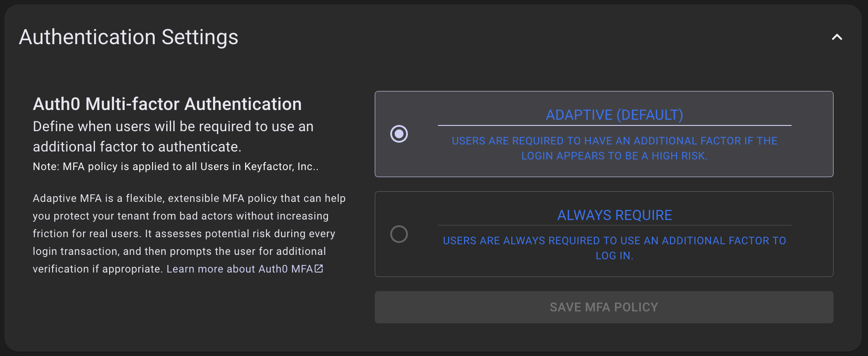Open Learn more about Auth0 MFA link
868x356 pixels.
(239, 269)
